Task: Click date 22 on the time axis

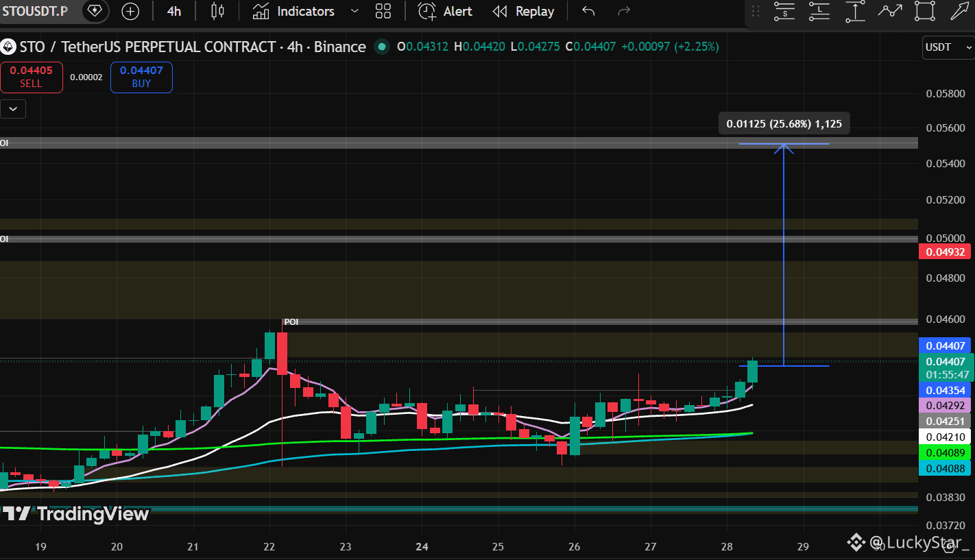Action: coord(269,546)
